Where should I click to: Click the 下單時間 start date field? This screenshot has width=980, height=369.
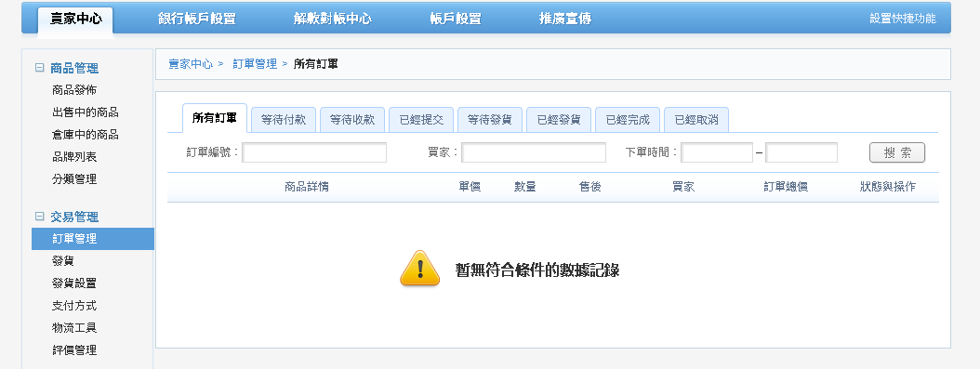tap(717, 152)
